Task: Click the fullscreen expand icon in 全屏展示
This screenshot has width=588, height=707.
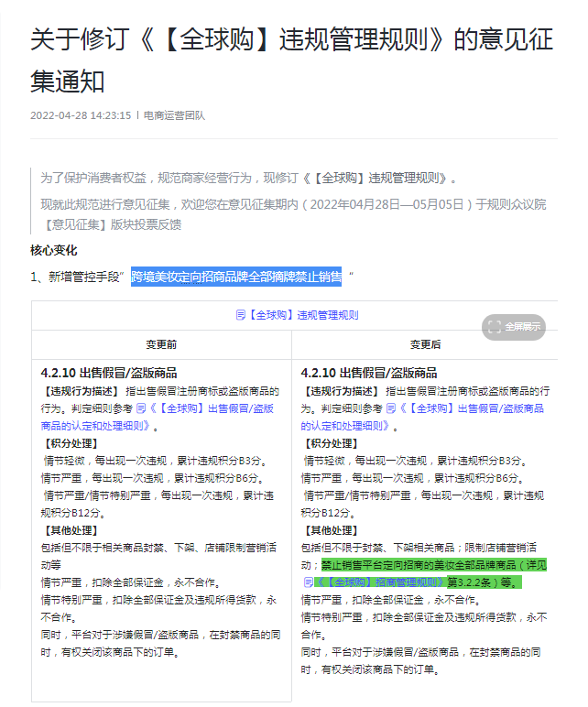Action: tap(495, 327)
